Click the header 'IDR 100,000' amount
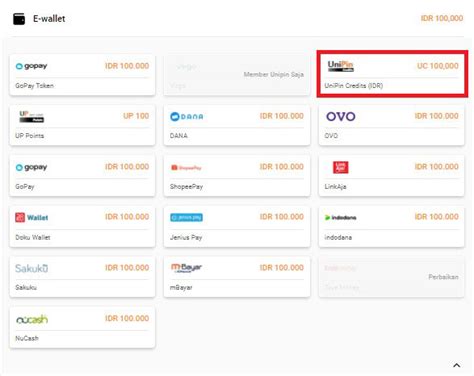The width and height of the screenshot is (474, 376). [442, 18]
